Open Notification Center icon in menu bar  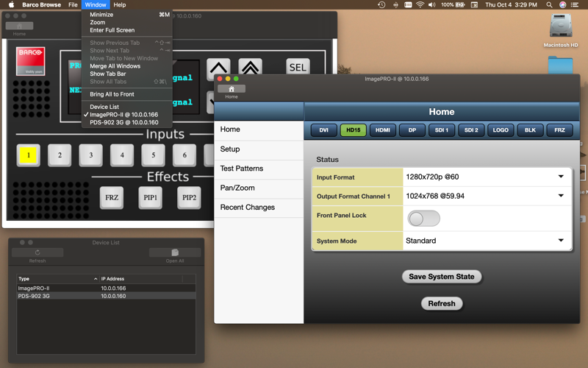tap(575, 5)
